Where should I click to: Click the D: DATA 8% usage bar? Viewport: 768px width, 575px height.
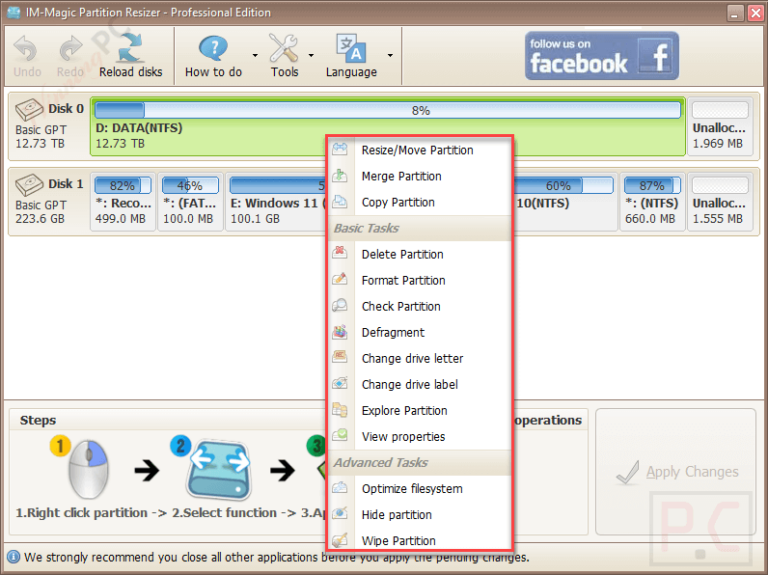pos(387,110)
